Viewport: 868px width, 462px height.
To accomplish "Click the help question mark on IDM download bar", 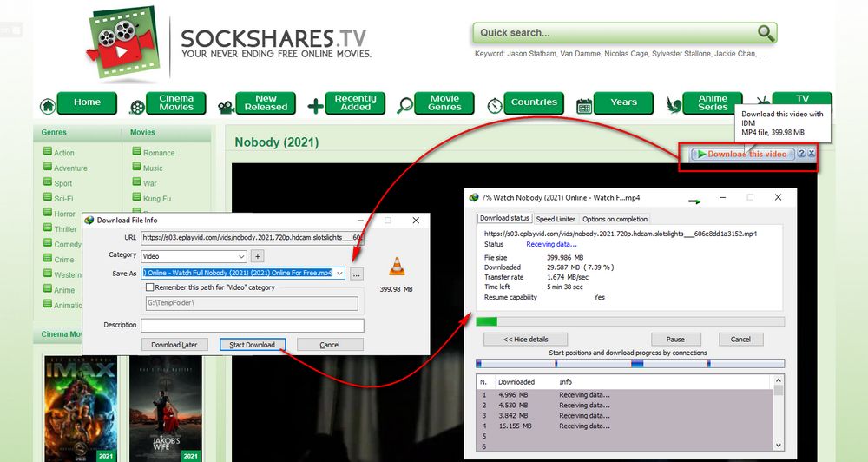I will click(x=800, y=154).
